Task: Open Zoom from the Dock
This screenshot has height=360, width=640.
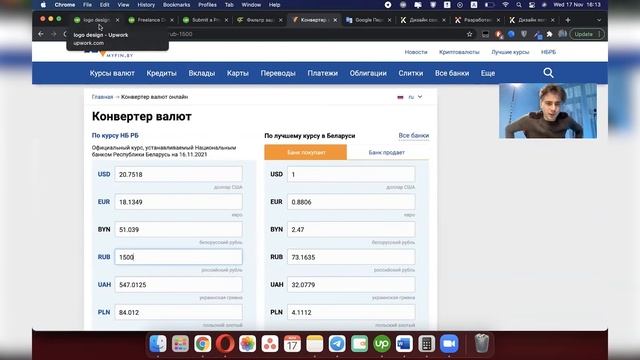Action: 449,344
